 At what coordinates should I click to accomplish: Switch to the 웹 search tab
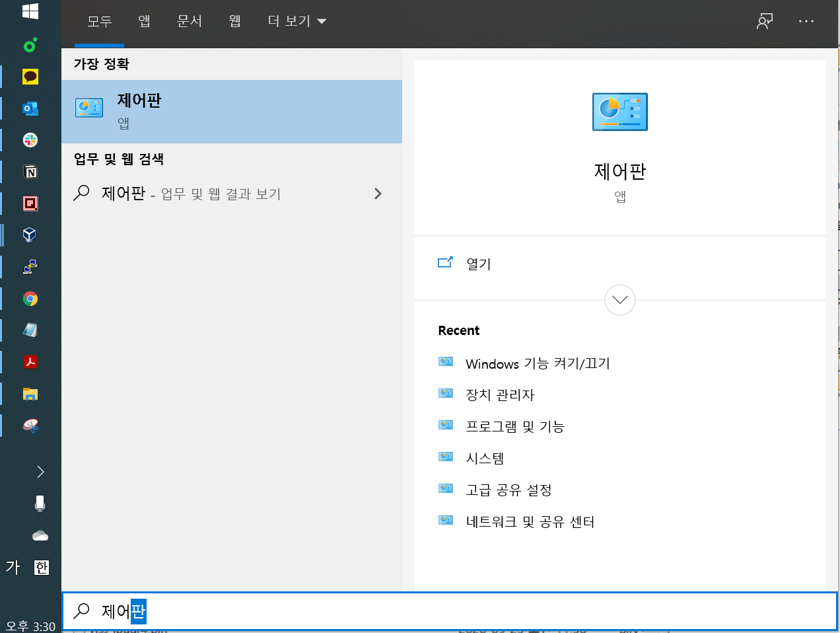pyautogui.click(x=234, y=21)
